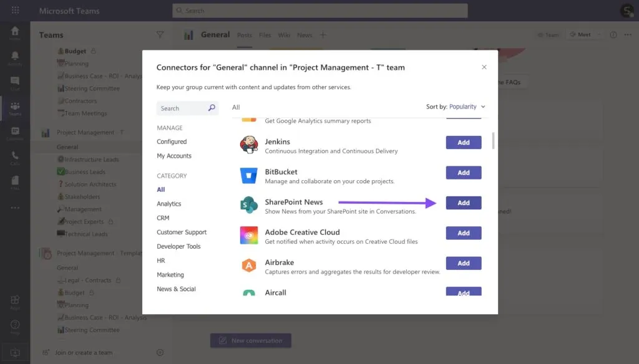Screen dimensions: 639x364
Task: Select the Solution Architects channel
Action: (x=87, y=184)
